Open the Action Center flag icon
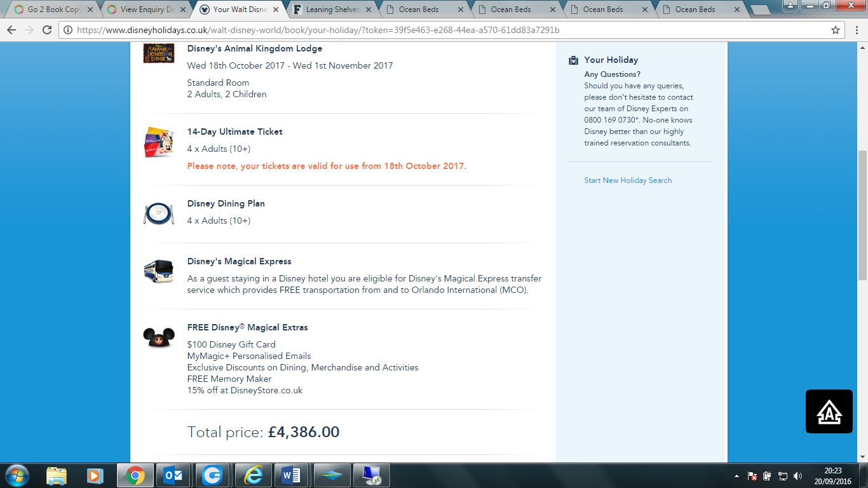The height and width of the screenshot is (488, 868). click(x=752, y=475)
